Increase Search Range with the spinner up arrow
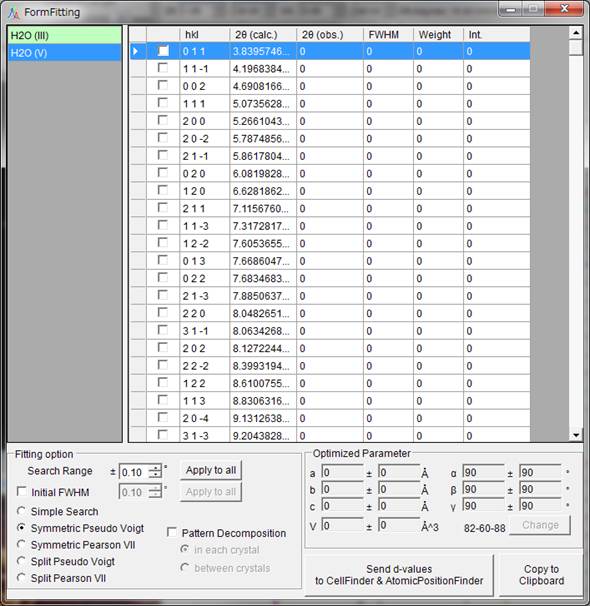 pyautogui.click(x=156, y=468)
